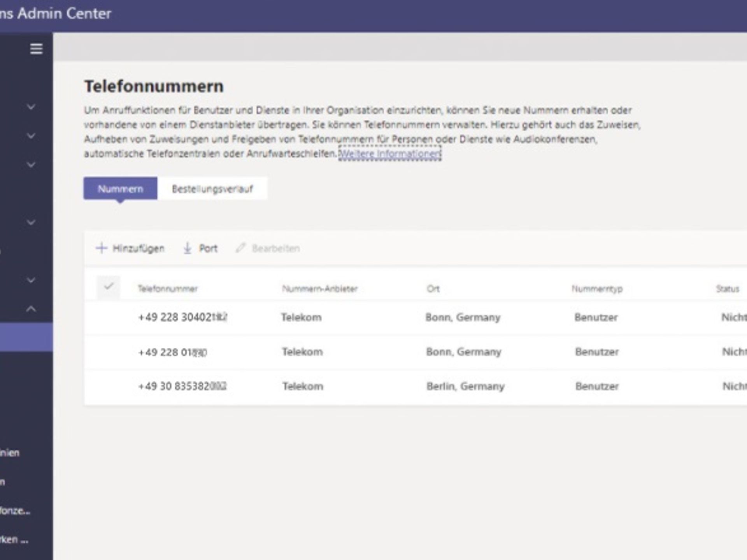Click the plus icon next to Hinzufügen
Screen dimensions: 747x560
(x=101, y=248)
